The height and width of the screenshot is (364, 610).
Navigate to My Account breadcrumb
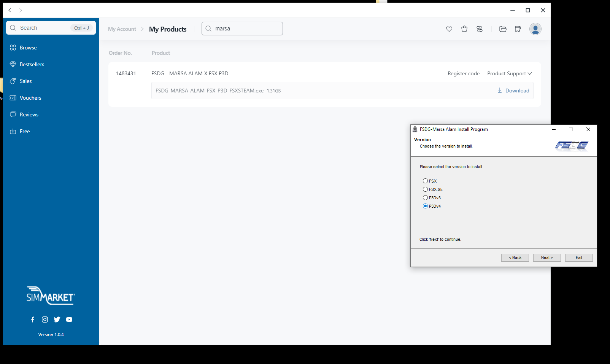(122, 29)
